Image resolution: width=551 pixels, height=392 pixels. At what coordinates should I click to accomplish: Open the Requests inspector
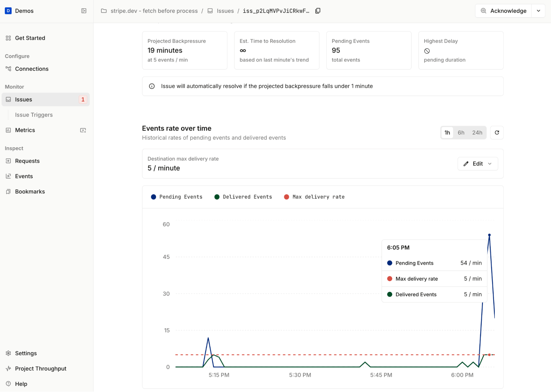(27, 161)
